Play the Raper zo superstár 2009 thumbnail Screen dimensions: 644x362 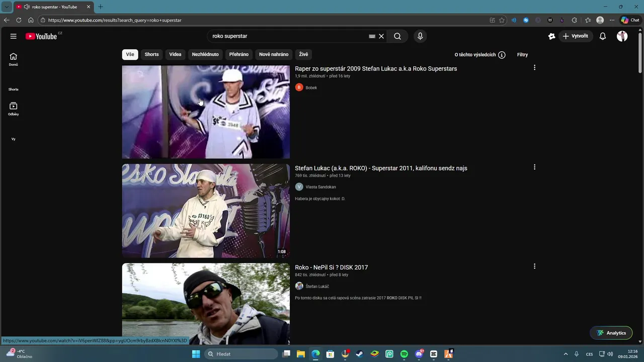(x=206, y=112)
